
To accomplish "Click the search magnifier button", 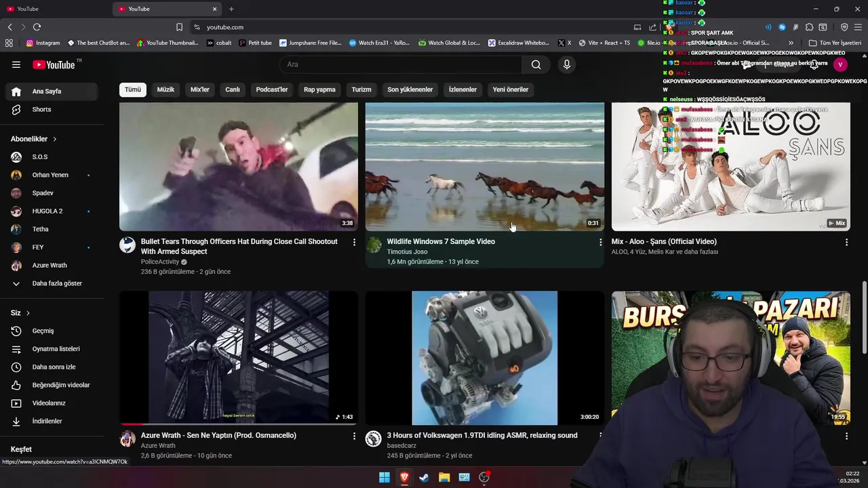I will [536, 64].
